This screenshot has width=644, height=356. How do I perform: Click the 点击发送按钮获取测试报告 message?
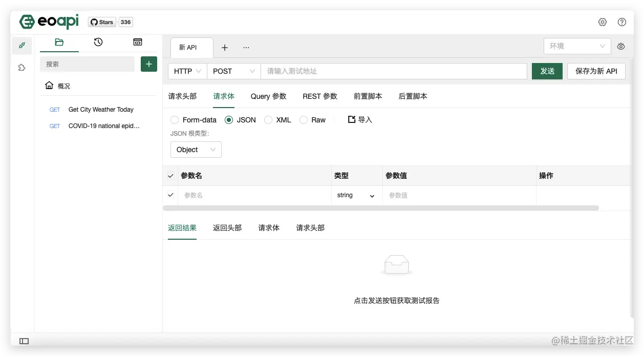(397, 301)
